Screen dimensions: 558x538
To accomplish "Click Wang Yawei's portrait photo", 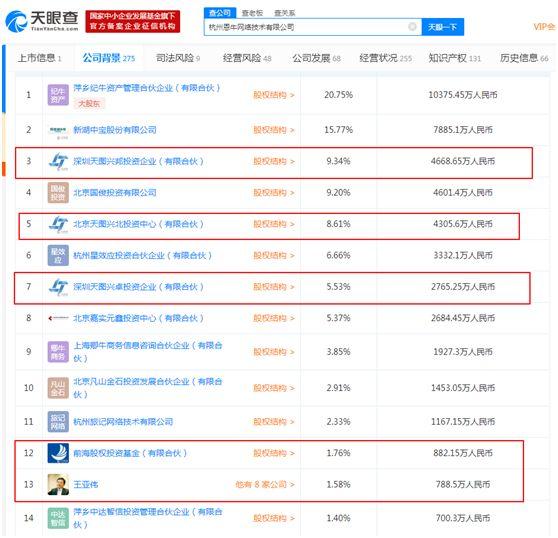I will coord(58,484).
